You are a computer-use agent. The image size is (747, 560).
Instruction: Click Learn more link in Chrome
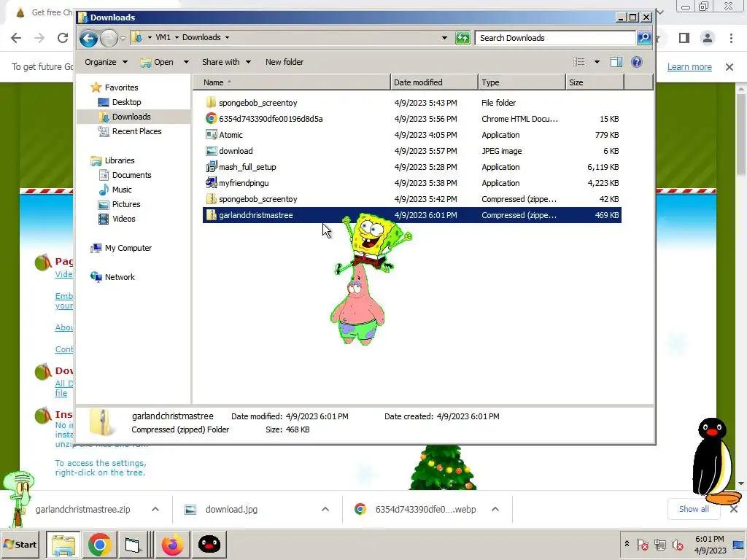tap(689, 67)
